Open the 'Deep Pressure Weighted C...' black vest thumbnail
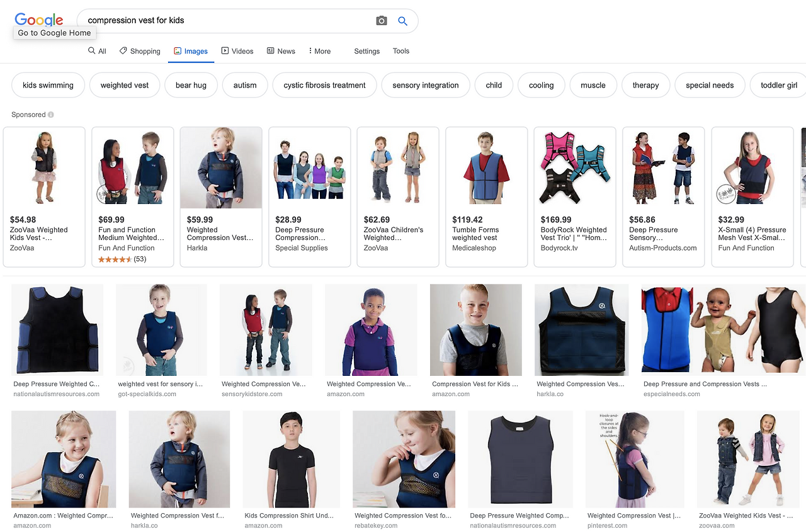Screen dimensions: 806x532 pos(57,330)
